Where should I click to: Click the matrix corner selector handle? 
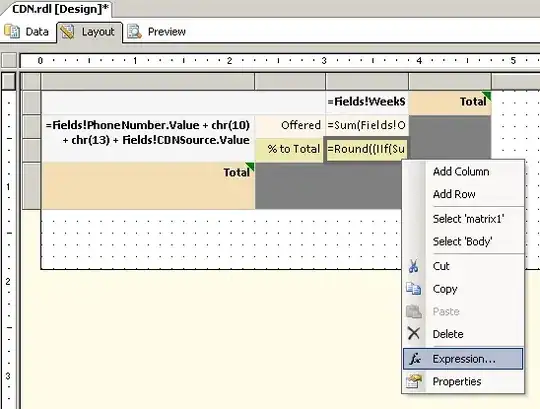coord(32,82)
